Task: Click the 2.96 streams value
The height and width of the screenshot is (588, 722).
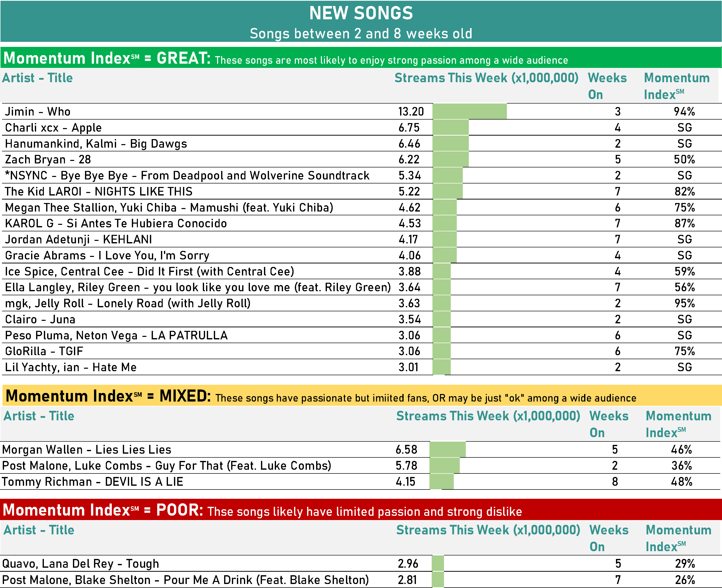Action: coord(408,564)
